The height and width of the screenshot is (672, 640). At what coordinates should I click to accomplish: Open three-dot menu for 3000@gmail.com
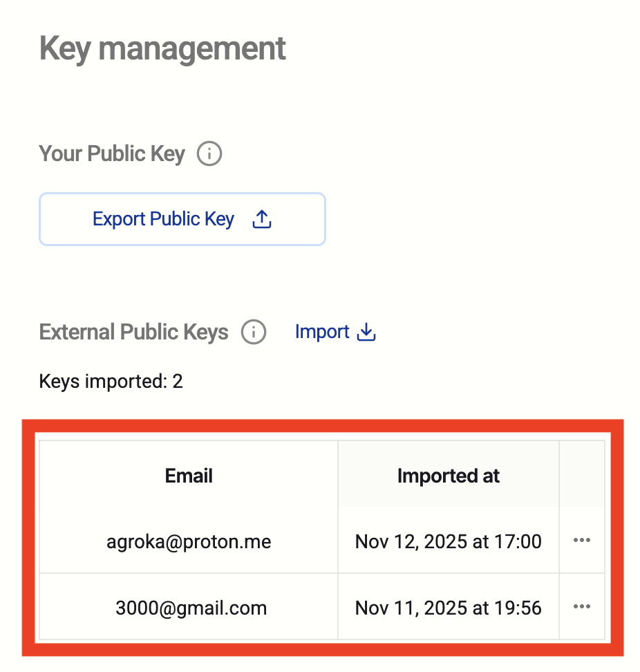click(x=582, y=606)
